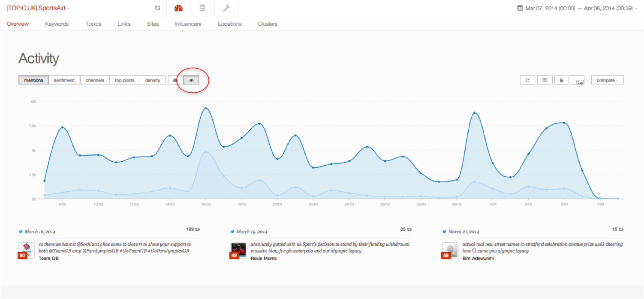Click the sync arrows icon in header

tap(158, 8)
